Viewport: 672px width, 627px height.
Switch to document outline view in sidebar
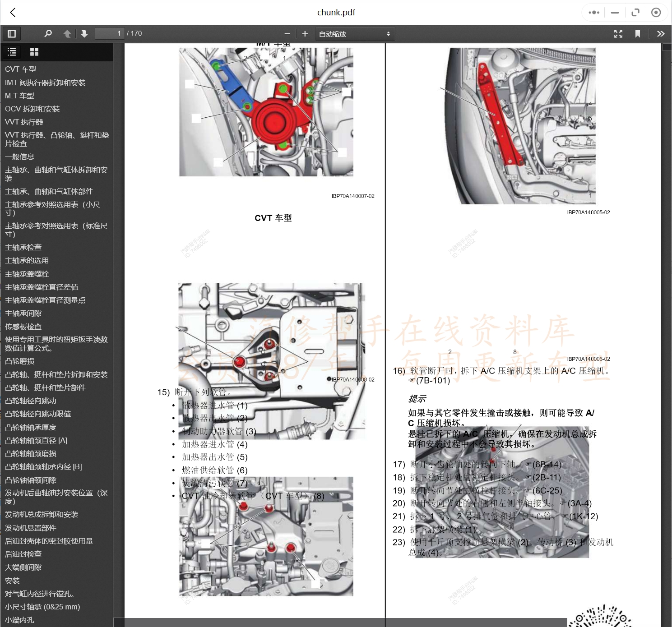[11, 51]
